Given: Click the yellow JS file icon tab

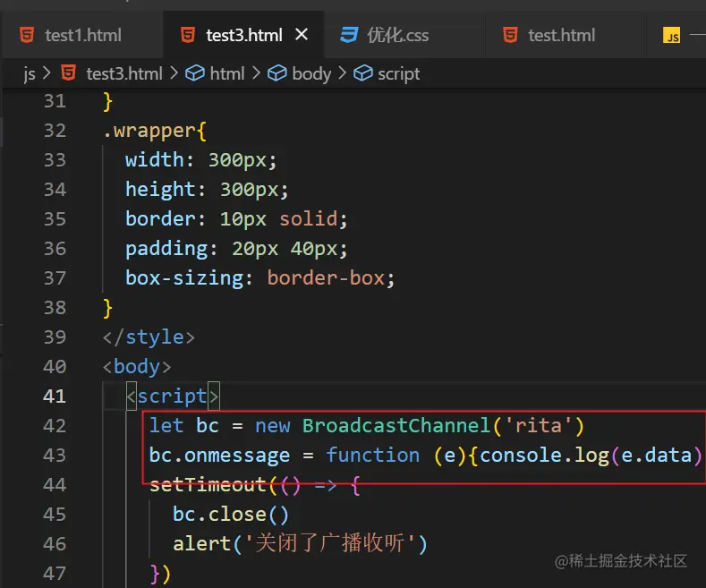Looking at the screenshot, I should [x=671, y=36].
